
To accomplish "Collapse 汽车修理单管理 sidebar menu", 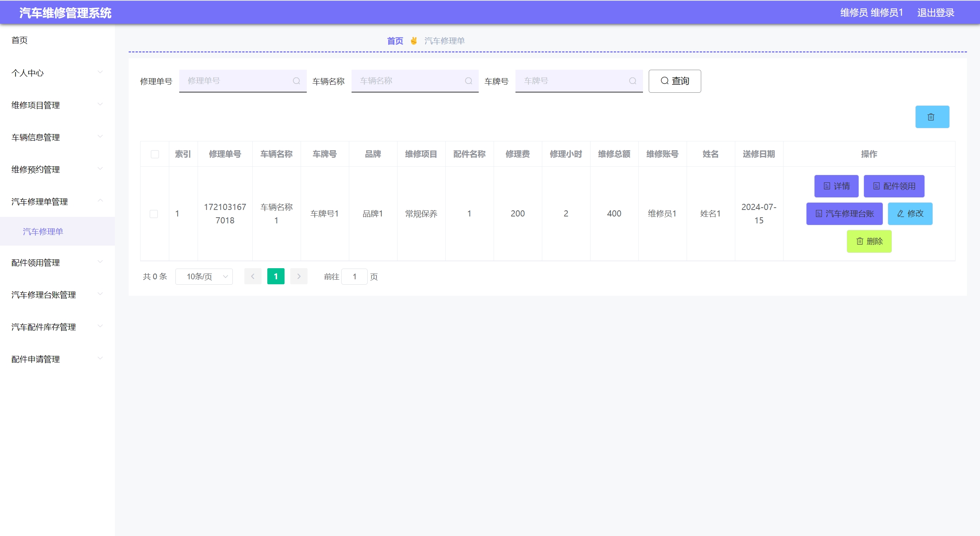I will 57,202.
